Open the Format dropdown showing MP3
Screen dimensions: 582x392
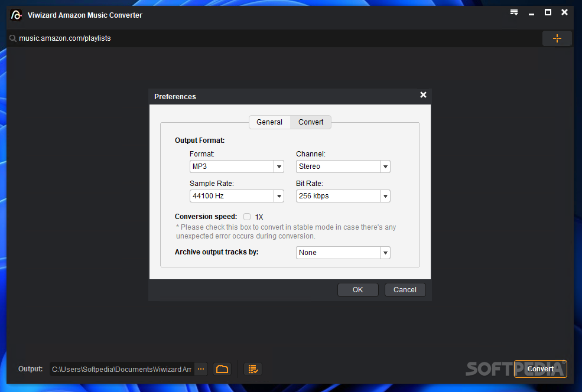point(237,166)
